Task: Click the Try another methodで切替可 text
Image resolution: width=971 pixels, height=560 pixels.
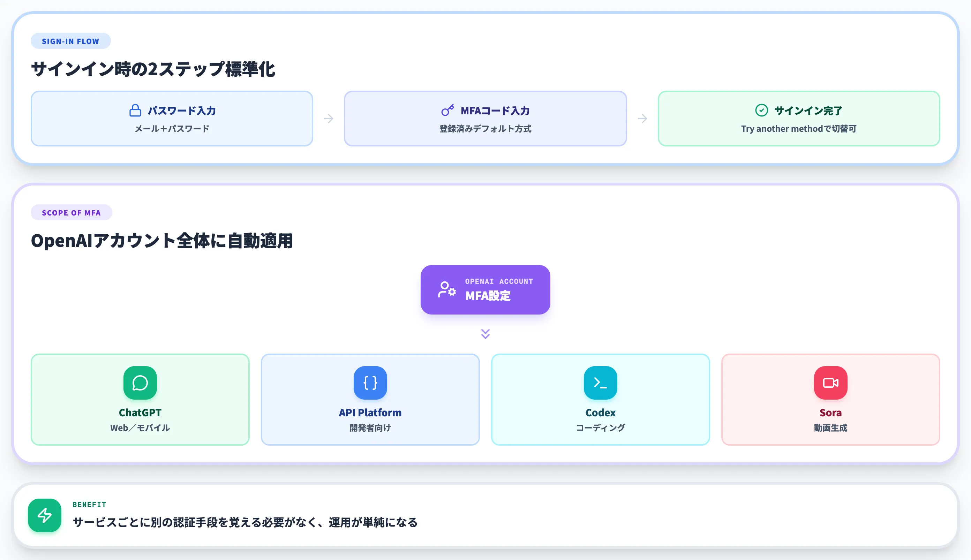Action: [x=799, y=128]
